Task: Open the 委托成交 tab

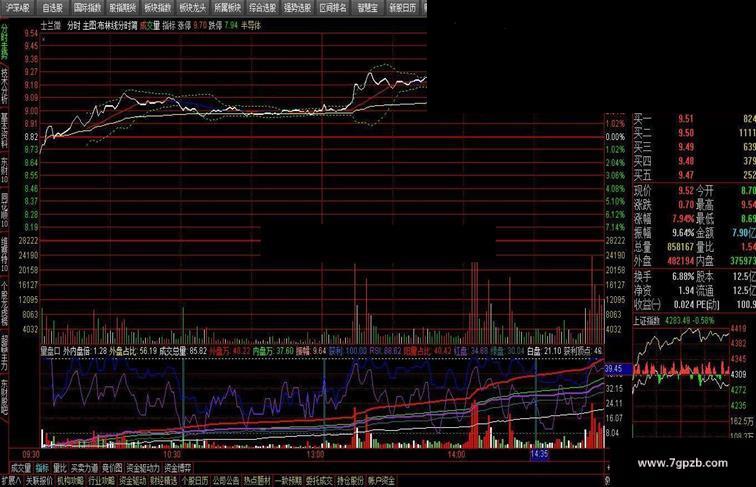Action: click(x=319, y=480)
